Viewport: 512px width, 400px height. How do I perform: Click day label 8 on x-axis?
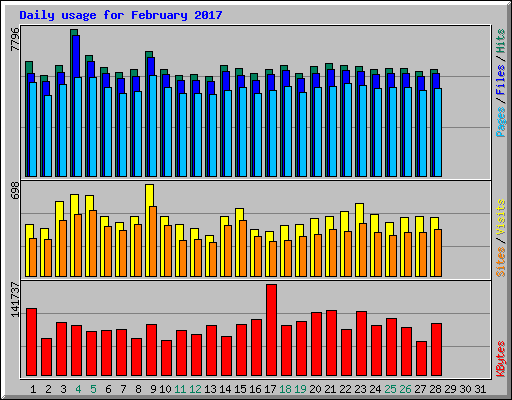click(x=138, y=389)
